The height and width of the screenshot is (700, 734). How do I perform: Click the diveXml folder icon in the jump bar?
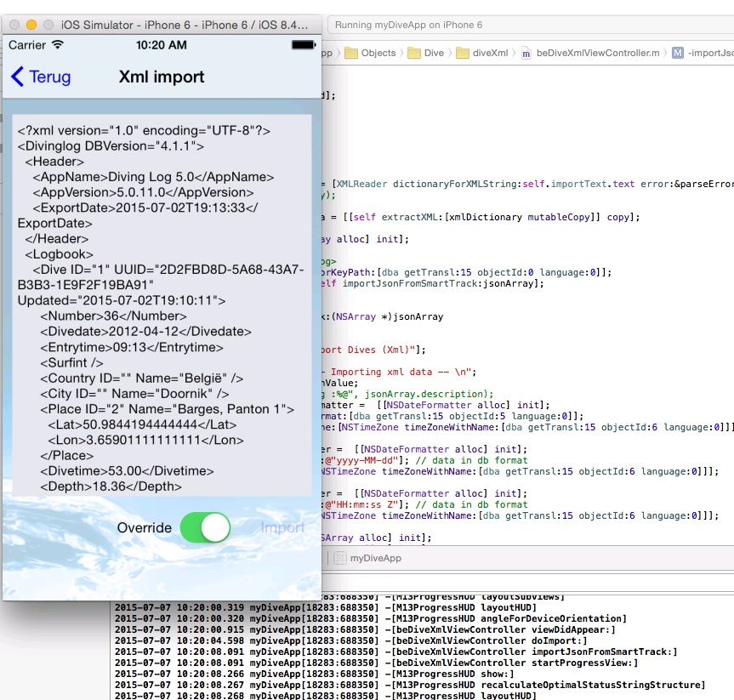(462, 53)
